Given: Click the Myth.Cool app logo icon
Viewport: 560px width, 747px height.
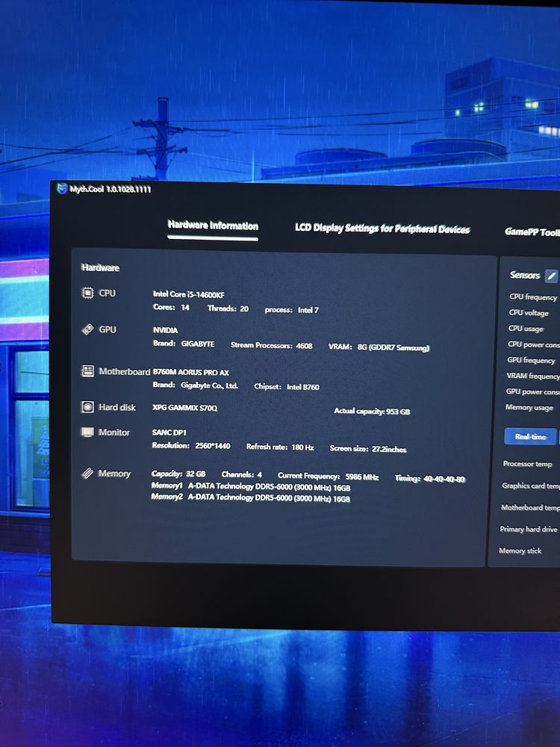Looking at the screenshot, I should pos(63,189).
